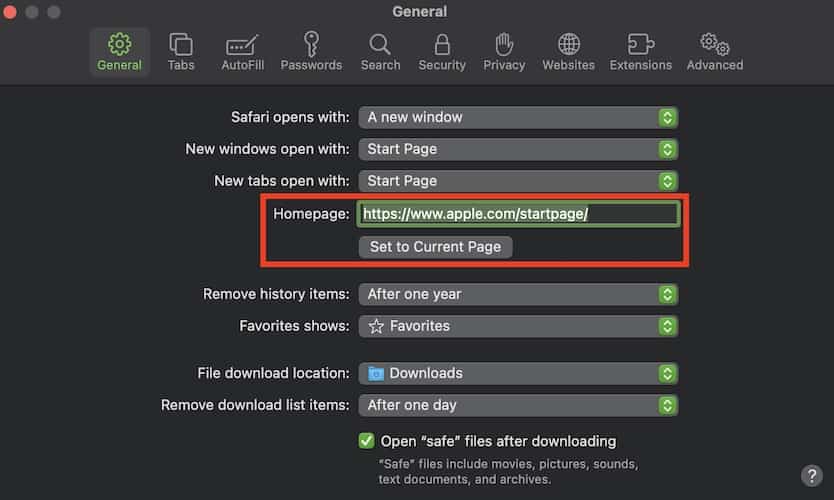Expand the New tabs open with dropdown
Screen dimensions: 834x500
tap(518, 181)
